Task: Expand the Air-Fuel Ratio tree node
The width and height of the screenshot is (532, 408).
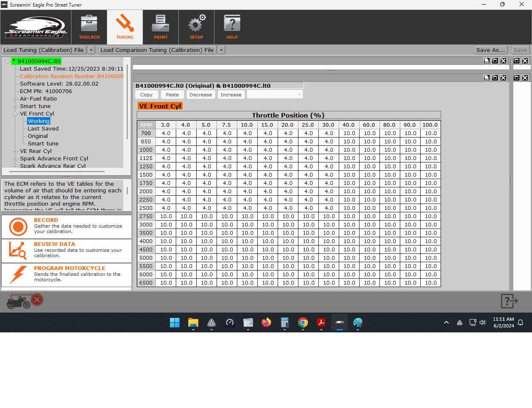Action: 15,99
